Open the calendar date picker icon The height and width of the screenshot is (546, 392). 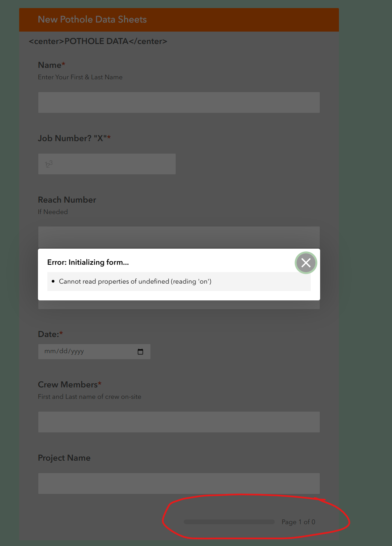tap(141, 351)
